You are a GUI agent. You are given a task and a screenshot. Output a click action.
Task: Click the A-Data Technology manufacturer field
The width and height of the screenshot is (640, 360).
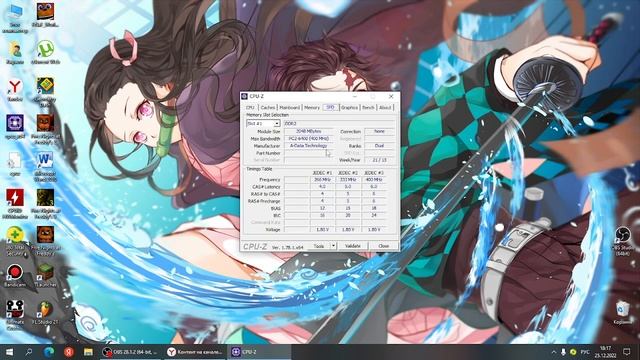click(309, 146)
